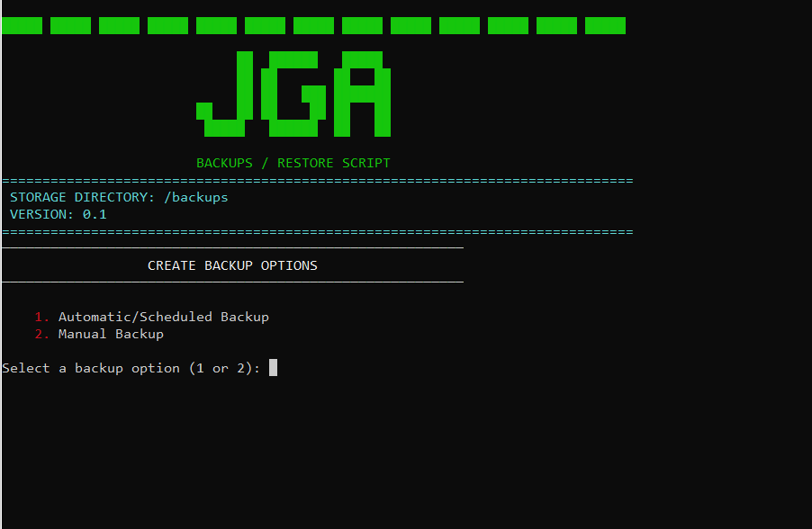
Task: Click the 0.1 version number
Action: [x=95, y=214]
